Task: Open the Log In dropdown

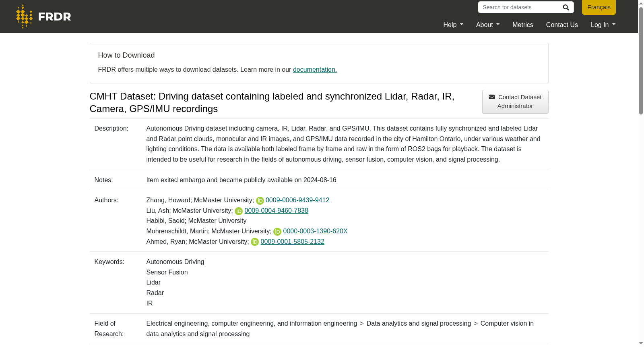Action: pos(603,25)
